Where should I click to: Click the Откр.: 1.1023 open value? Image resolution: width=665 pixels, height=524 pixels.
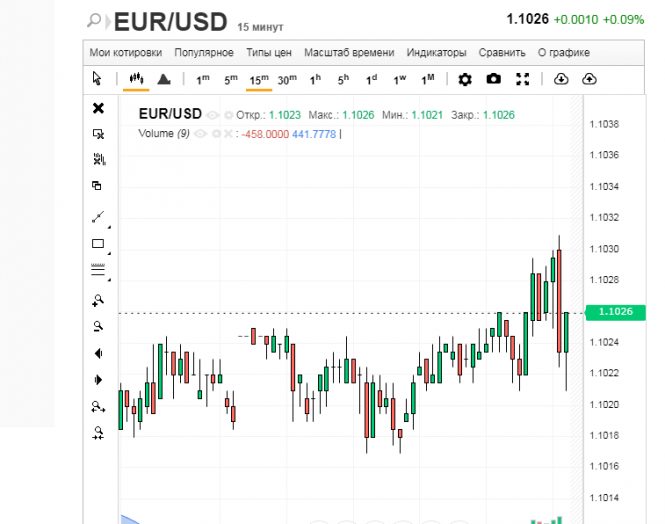click(268, 115)
